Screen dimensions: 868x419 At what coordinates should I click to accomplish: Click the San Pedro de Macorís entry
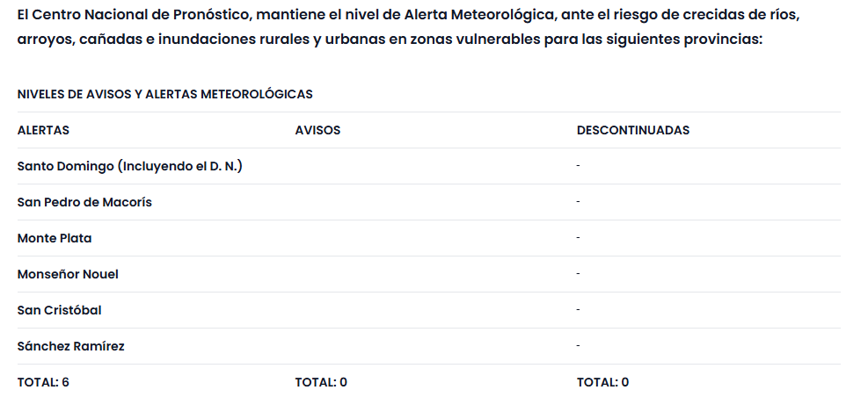coord(84,202)
